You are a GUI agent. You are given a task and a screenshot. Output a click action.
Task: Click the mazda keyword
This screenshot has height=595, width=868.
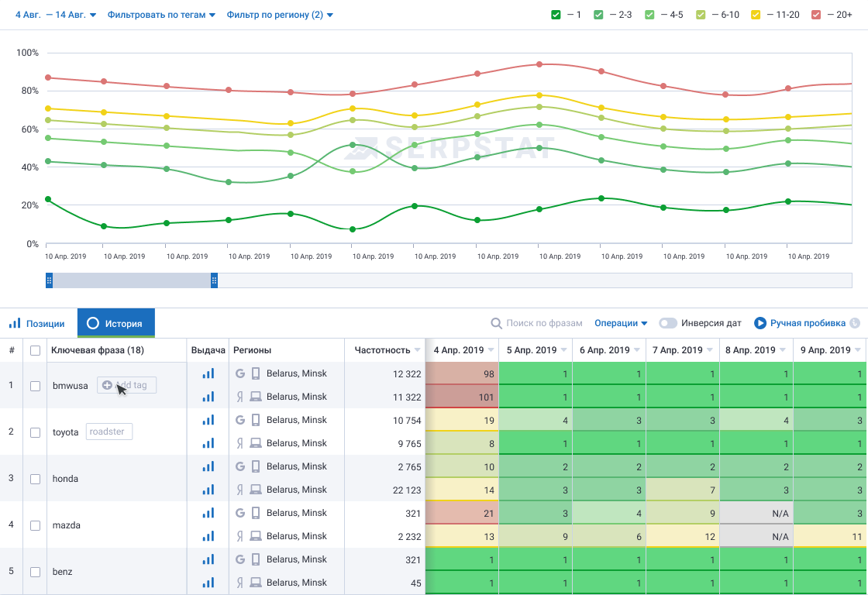(67, 525)
